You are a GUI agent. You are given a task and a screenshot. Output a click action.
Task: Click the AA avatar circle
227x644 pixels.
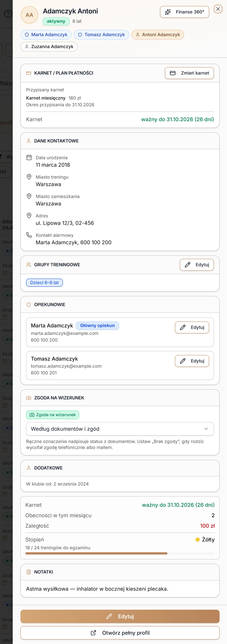pyautogui.click(x=29, y=15)
